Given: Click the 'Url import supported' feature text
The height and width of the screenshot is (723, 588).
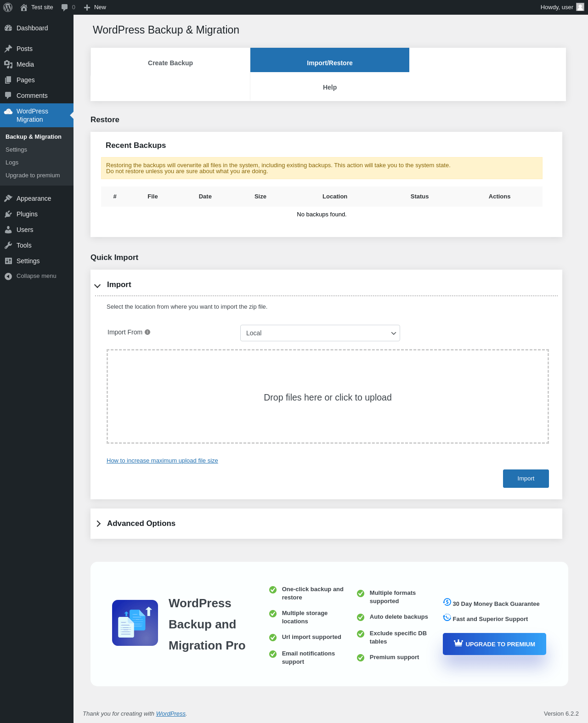Looking at the screenshot, I should pyautogui.click(x=311, y=637).
